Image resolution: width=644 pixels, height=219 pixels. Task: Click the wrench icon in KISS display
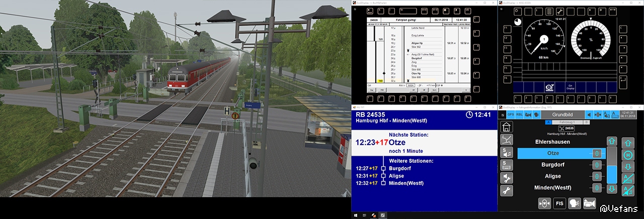click(560, 12)
